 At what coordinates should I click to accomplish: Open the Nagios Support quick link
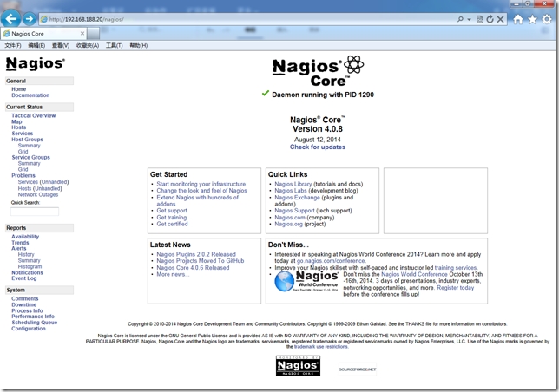pos(294,211)
